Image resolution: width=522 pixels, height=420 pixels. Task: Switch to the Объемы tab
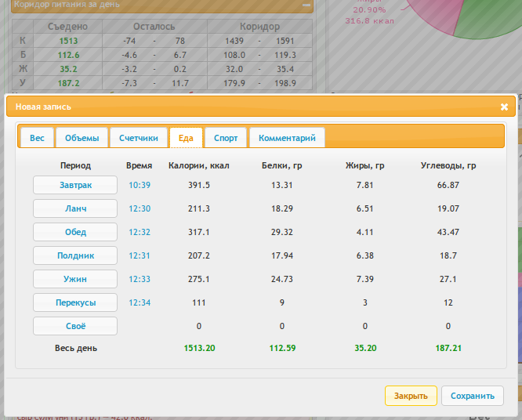click(x=82, y=138)
